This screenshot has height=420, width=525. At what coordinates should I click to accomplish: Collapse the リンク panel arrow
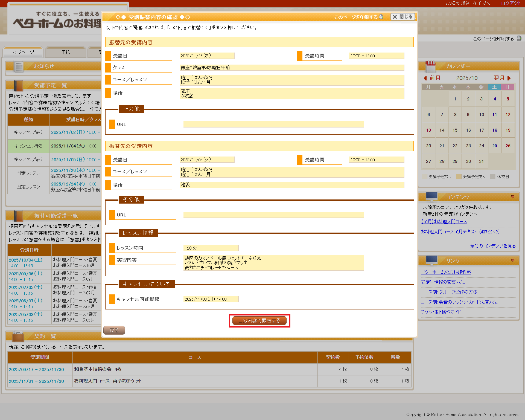click(x=512, y=260)
